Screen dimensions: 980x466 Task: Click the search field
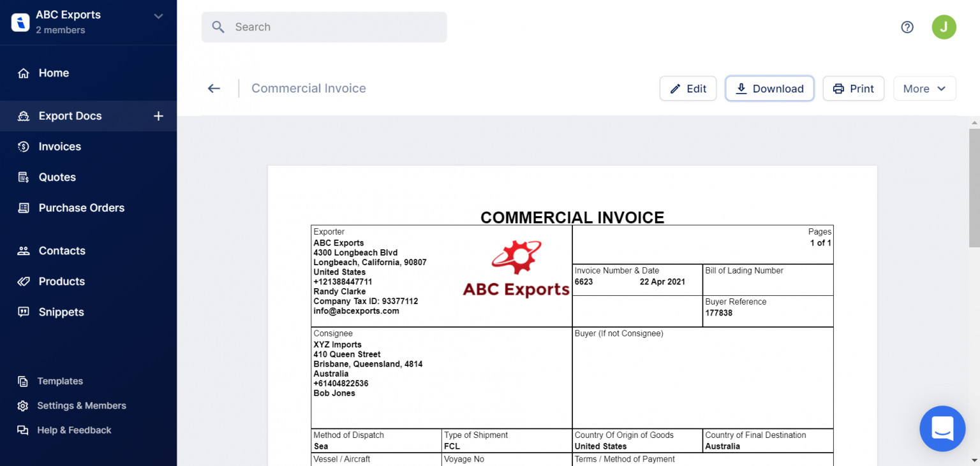point(324,27)
